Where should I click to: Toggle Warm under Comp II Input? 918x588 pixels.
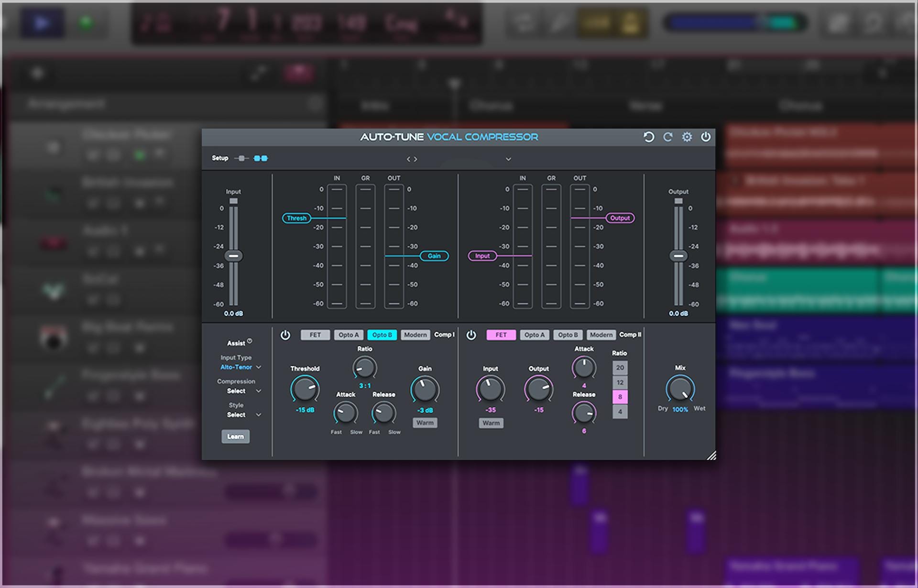click(x=491, y=423)
